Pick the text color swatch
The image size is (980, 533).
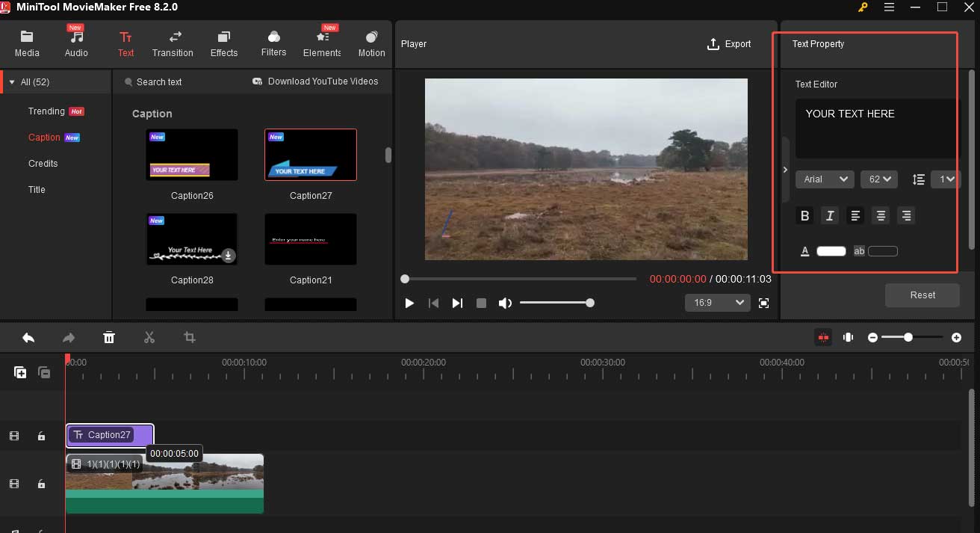pyautogui.click(x=831, y=251)
